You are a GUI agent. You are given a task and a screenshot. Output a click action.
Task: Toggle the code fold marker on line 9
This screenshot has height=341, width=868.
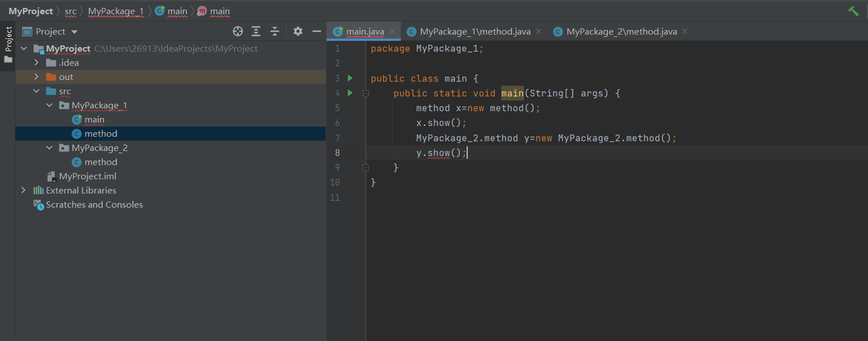[366, 167]
